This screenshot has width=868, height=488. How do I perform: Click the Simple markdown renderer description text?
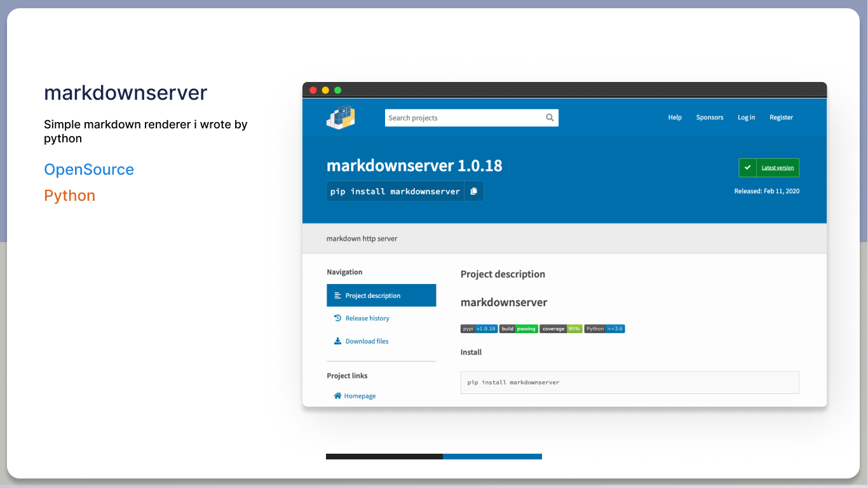tap(146, 132)
